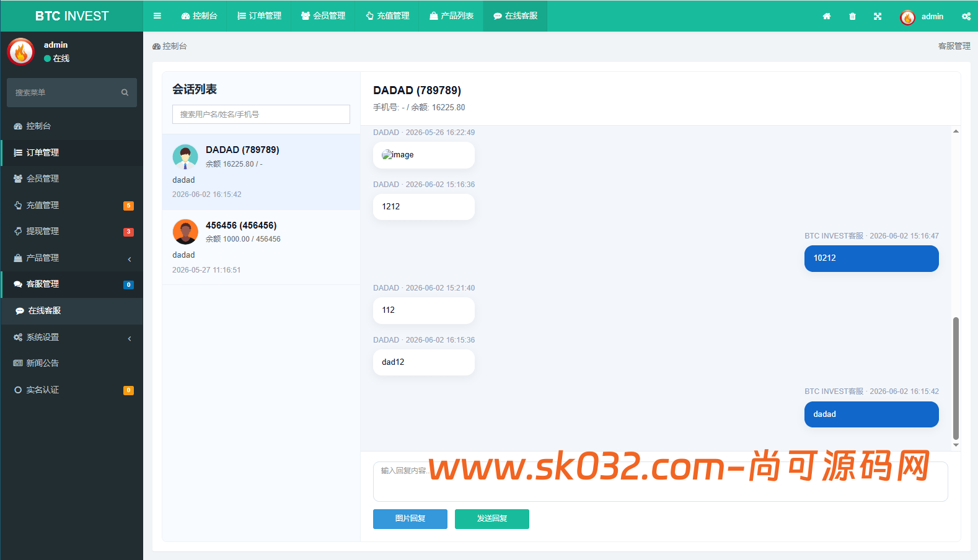This screenshot has width=978, height=560.
Task: Click the 图片回复 button
Action: click(410, 519)
